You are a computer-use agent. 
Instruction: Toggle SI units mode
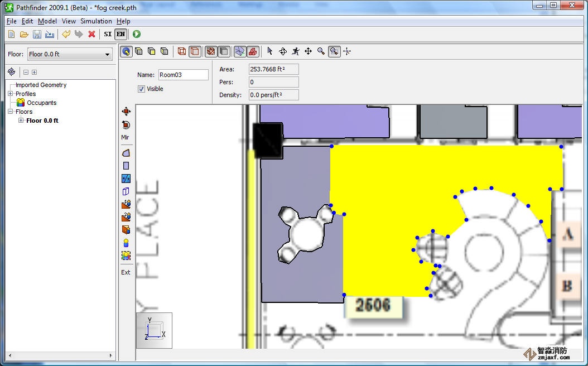(108, 35)
